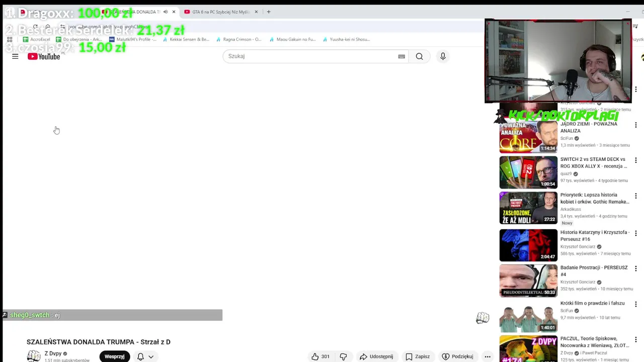Dislike the video with the thumbs-down button
This screenshot has width=644, height=362.
(x=344, y=356)
